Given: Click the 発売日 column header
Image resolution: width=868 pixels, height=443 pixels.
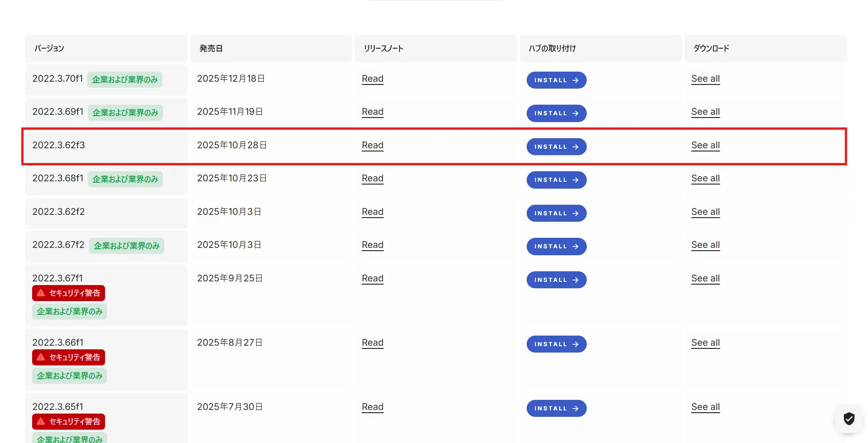Looking at the screenshot, I should [x=211, y=48].
